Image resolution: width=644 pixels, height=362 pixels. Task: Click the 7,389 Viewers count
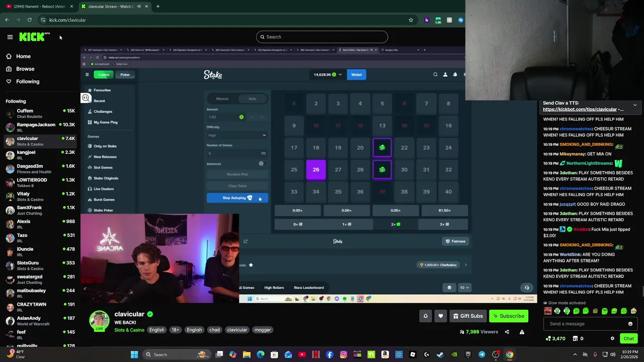[478, 332]
